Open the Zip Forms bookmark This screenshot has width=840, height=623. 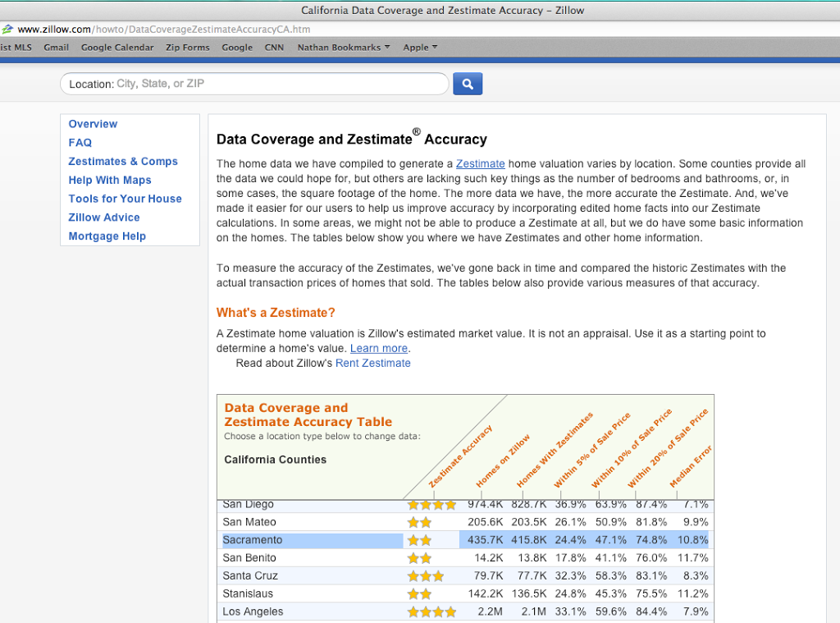188,47
